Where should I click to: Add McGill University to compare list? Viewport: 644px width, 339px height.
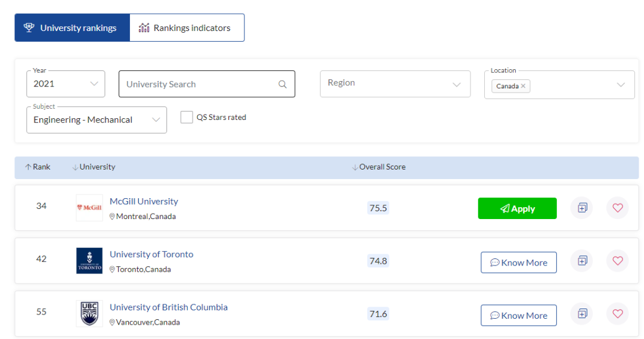tap(582, 208)
